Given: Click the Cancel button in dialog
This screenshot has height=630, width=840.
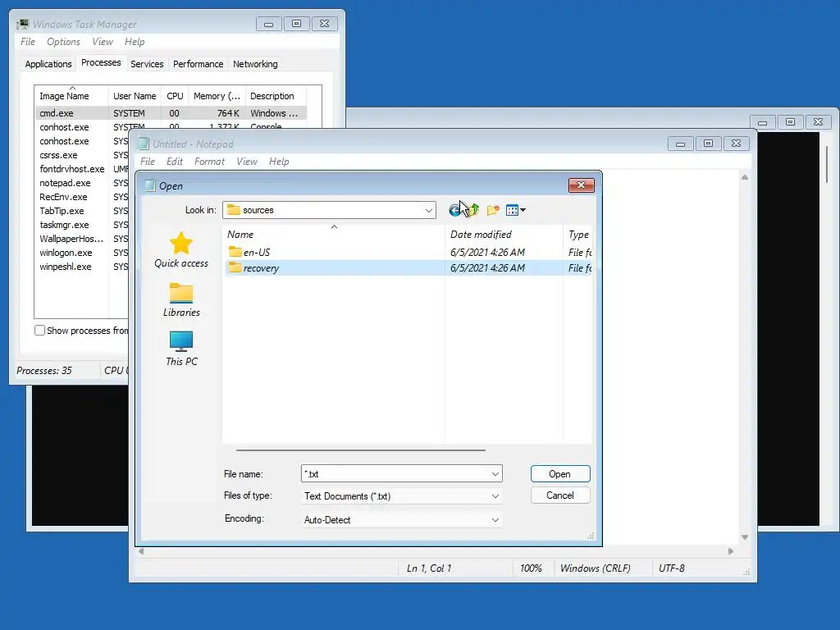Looking at the screenshot, I should (x=560, y=495).
